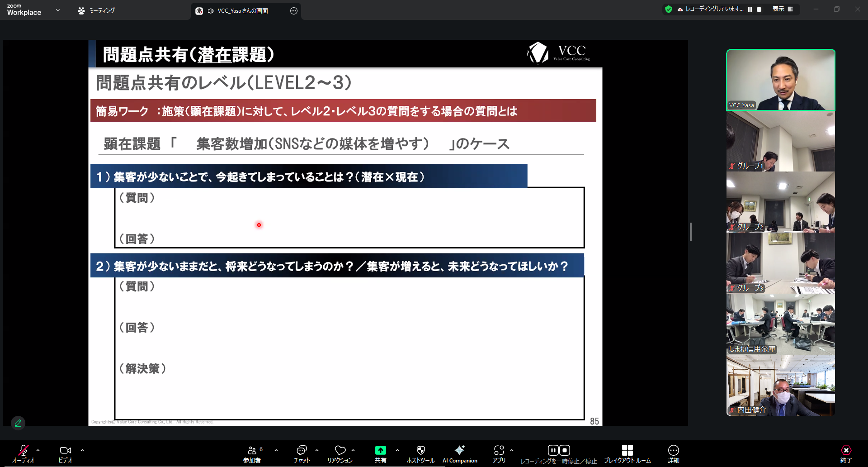Unmute the microphone audio (オーディオ)
868x467 pixels.
pos(23,454)
